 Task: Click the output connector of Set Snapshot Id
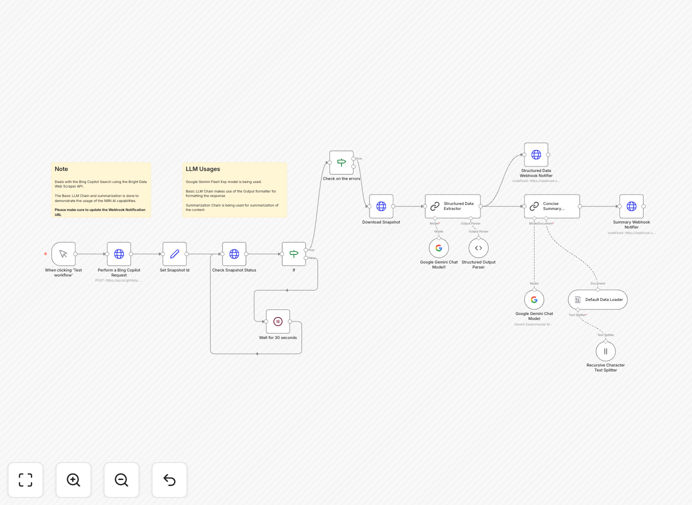point(187,254)
